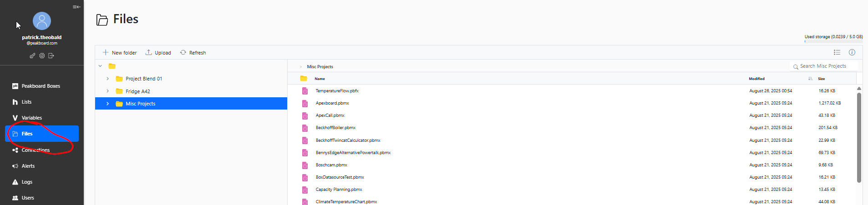Log out using the sign-out icon
The height and width of the screenshot is (205, 868).
pos(51,56)
